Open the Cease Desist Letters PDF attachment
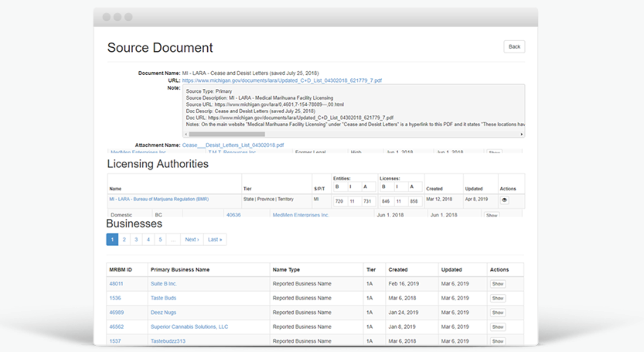644x352 pixels. tap(233, 145)
